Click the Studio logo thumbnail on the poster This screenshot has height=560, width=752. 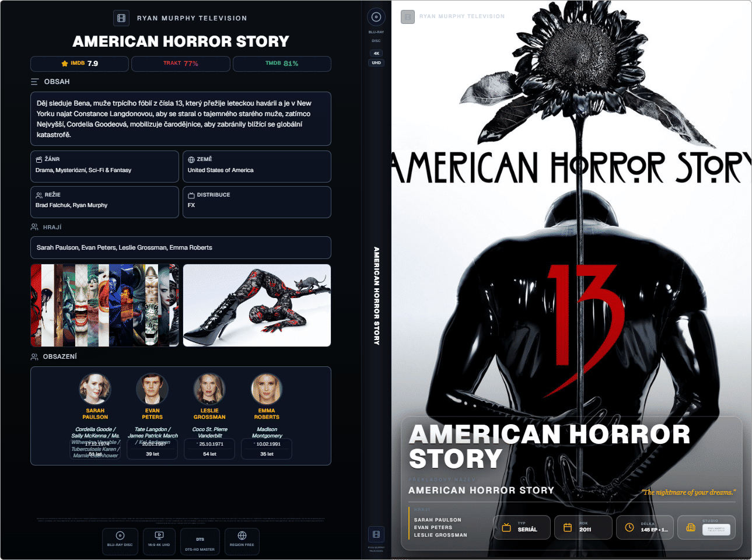715,529
